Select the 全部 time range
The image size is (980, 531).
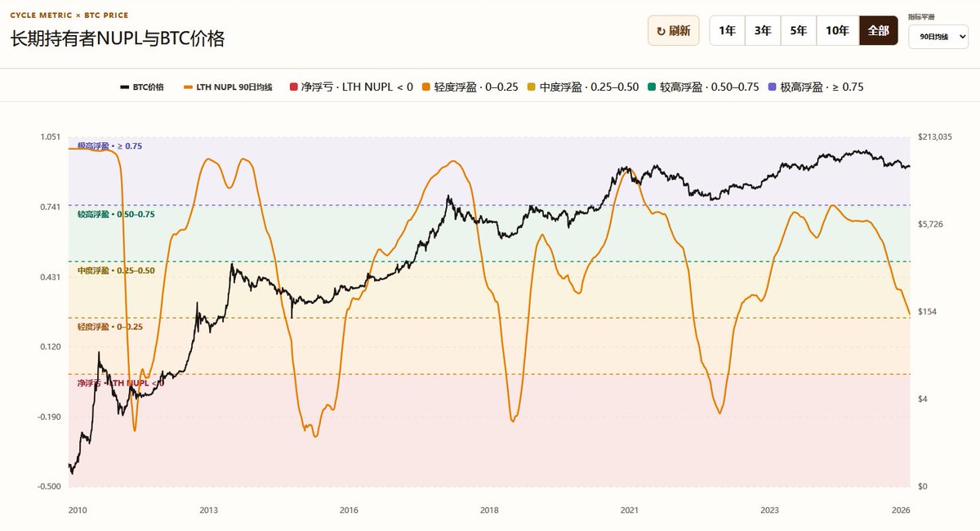coord(878,31)
